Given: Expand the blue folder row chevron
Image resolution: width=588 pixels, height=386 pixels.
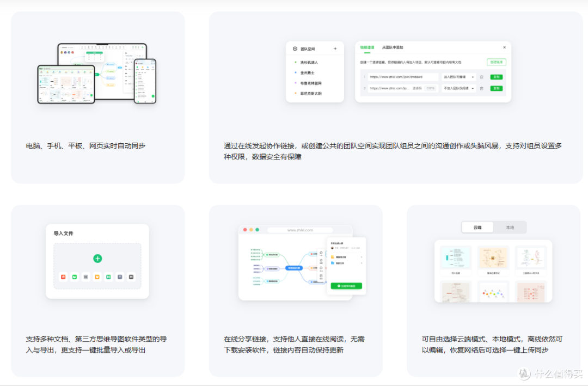Looking at the screenshot, I should click(362, 263).
